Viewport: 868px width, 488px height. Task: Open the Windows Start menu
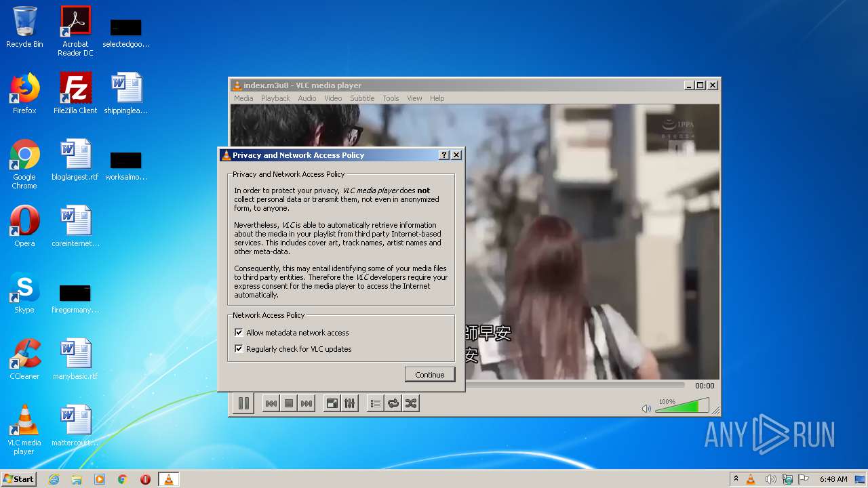[x=19, y=479]
